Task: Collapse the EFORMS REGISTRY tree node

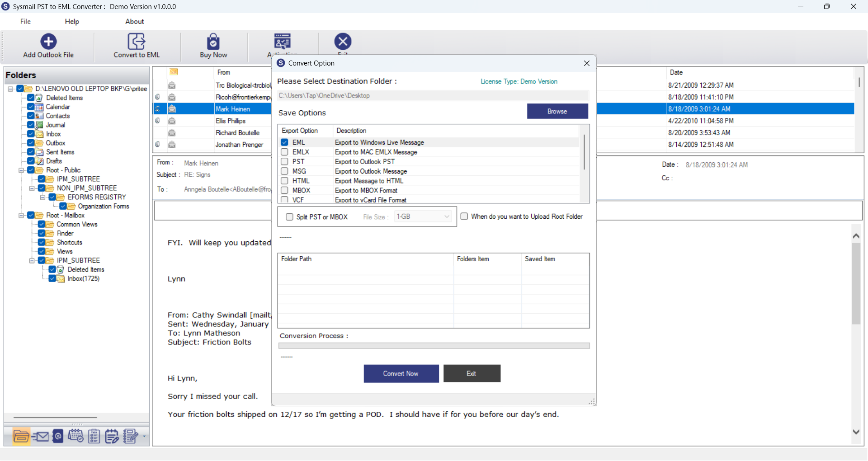Action: 42,198
